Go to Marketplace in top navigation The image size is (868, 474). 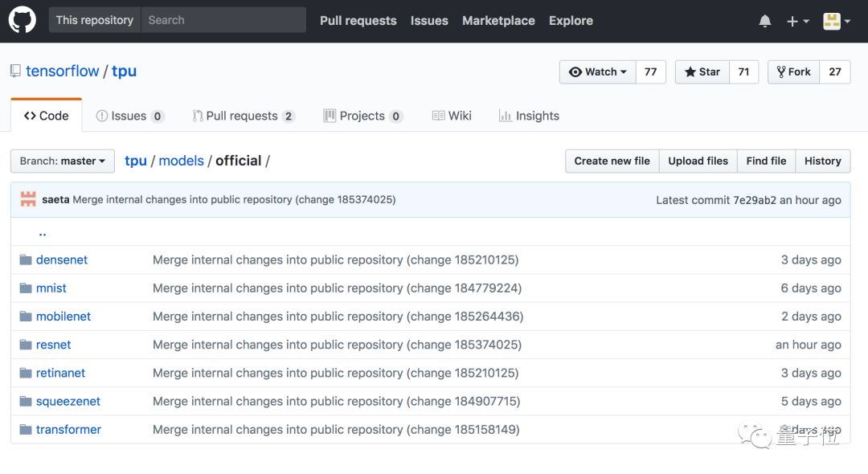(498, 20)
